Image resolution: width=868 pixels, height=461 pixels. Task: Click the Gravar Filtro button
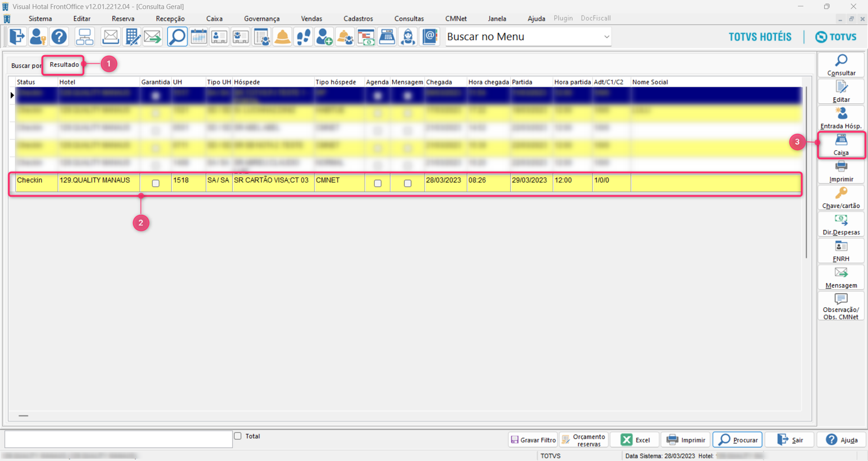533,440
